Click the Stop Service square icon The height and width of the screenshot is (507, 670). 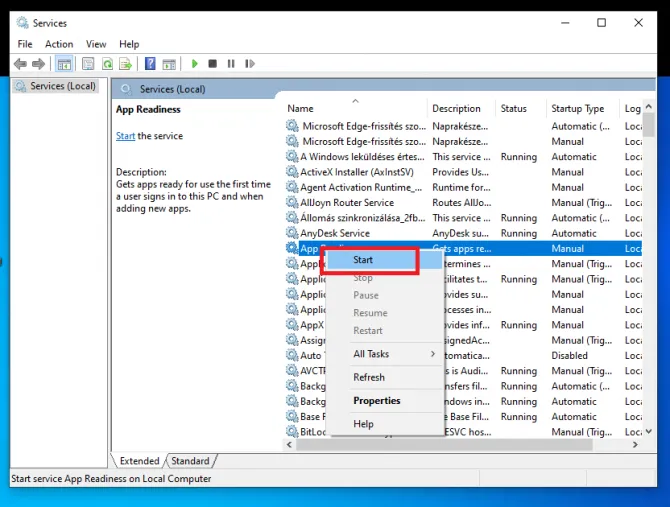coord(213,64)
